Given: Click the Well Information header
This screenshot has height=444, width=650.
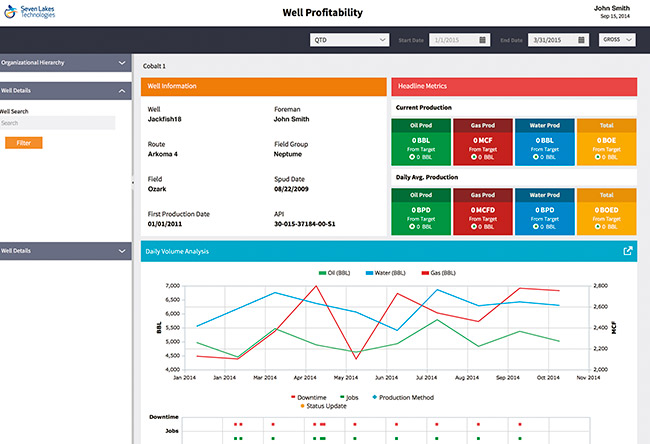Looking at the screenshot, I should (x=264, y=86).
